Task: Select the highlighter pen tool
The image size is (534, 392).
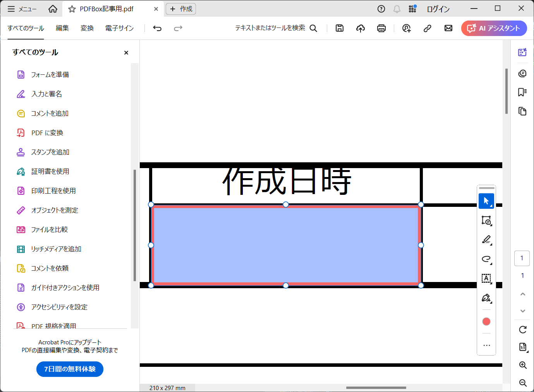Action: coord(486,240)
